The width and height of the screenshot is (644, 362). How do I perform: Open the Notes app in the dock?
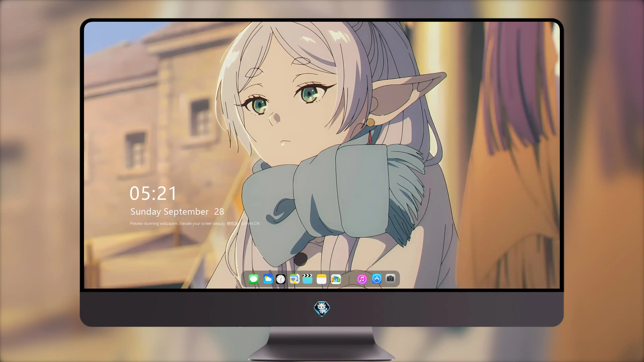click(x=321, y=279)
